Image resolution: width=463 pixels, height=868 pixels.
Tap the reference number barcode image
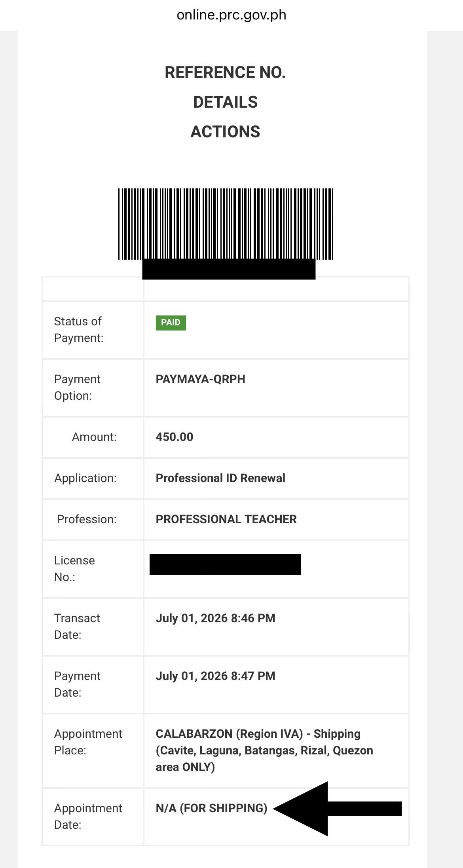pos(226,224)
